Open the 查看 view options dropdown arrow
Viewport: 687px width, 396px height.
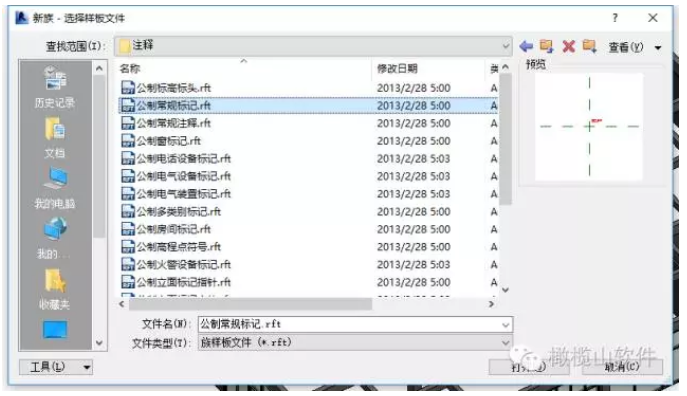point(658,47)
